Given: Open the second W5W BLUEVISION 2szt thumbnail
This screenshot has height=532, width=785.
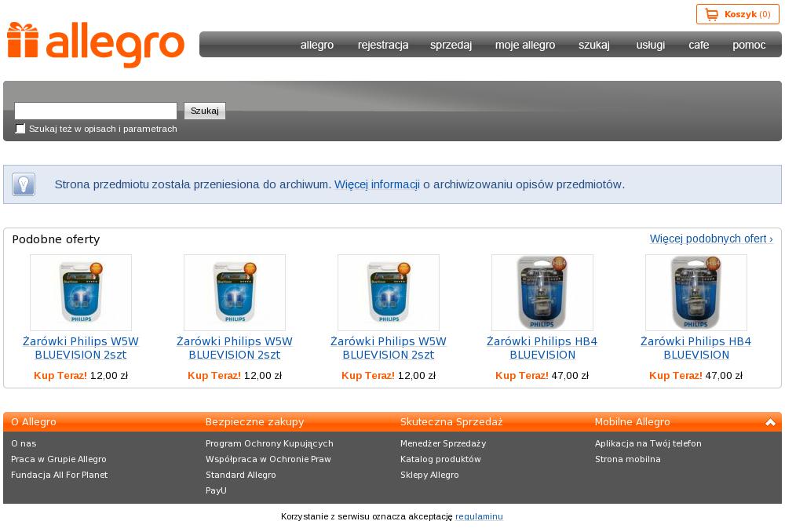Looking at the screenshot, I should pyautogui.click(x=234, y=292).
